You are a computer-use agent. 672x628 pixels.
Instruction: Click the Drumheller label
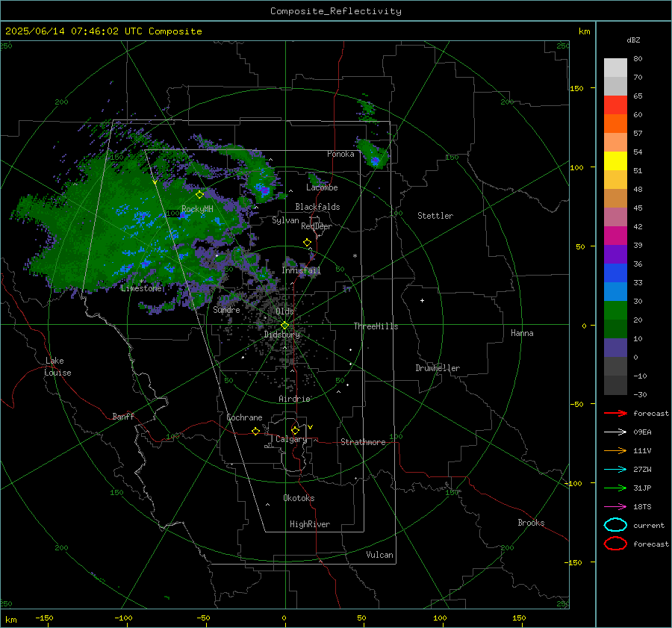(x=438, y=368)
